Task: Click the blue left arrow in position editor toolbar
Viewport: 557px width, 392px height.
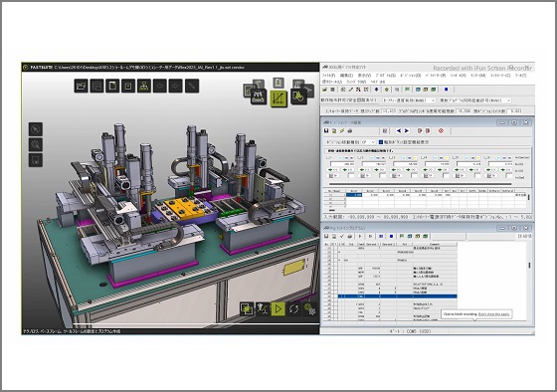Action: 399,130
